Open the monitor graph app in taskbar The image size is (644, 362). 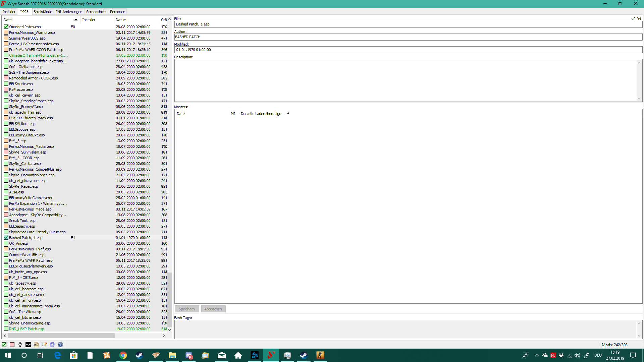[287, 355]
